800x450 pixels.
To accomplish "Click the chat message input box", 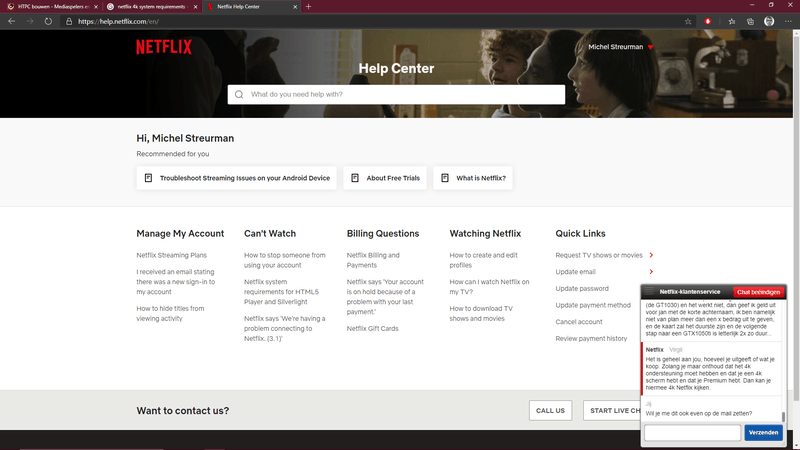I will pyautogui.click(x=692, y=432).
